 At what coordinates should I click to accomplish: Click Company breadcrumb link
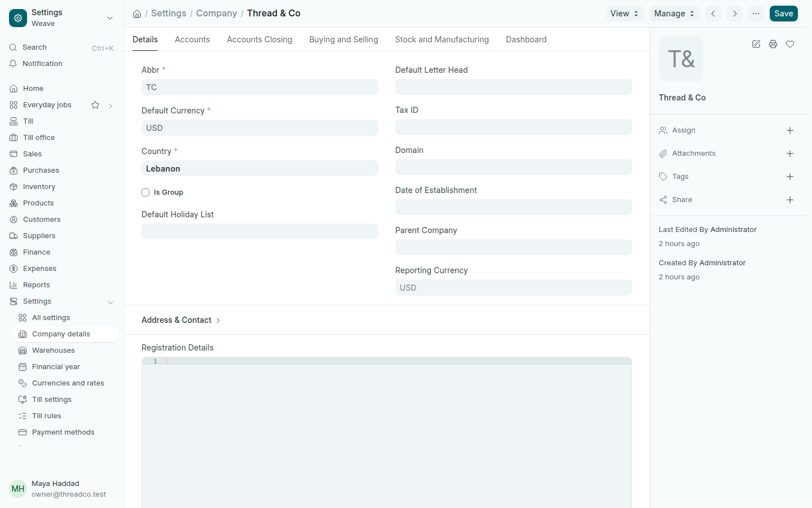click(x=217, y=14)
